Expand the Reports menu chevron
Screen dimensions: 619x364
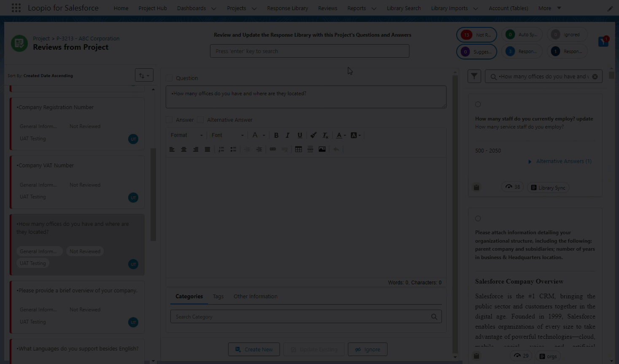coord(374,8)
